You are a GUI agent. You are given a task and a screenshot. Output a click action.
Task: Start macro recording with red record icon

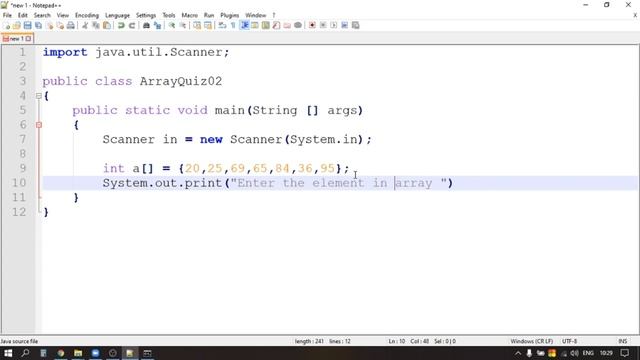point(312,25)
